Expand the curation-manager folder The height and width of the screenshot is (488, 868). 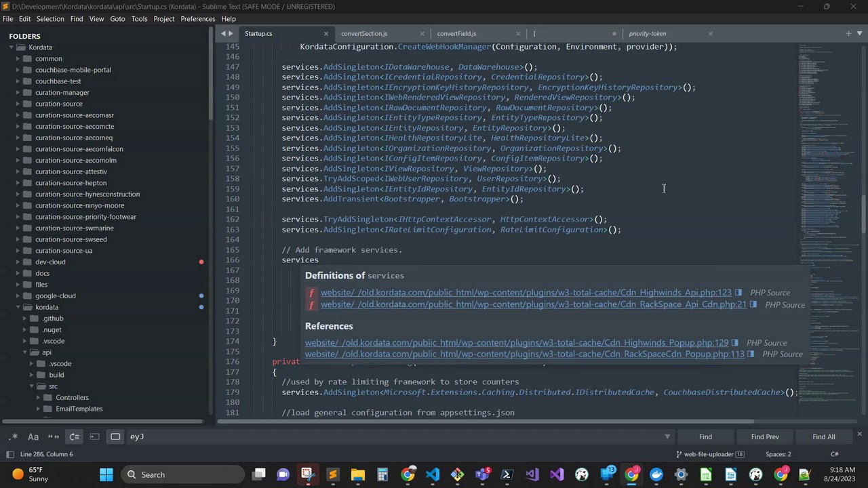(18, 93)
